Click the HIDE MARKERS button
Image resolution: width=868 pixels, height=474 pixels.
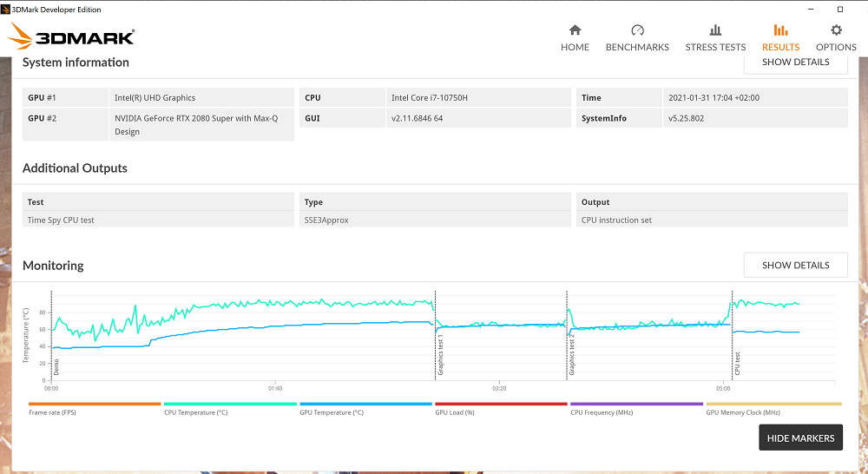tap(800, 438)
